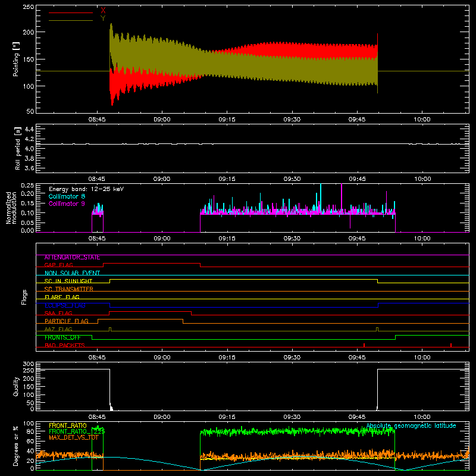Click the 08:45 label below Quality plot
This screenshot has height=476, width=476.
click(x=97, y=417)
